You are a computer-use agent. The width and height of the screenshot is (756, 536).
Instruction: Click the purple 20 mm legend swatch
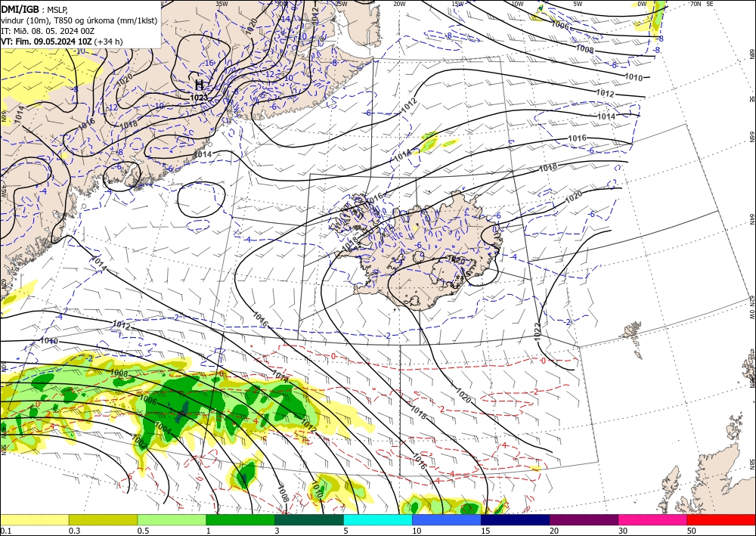pyautogui.click(x=584, y=519)
